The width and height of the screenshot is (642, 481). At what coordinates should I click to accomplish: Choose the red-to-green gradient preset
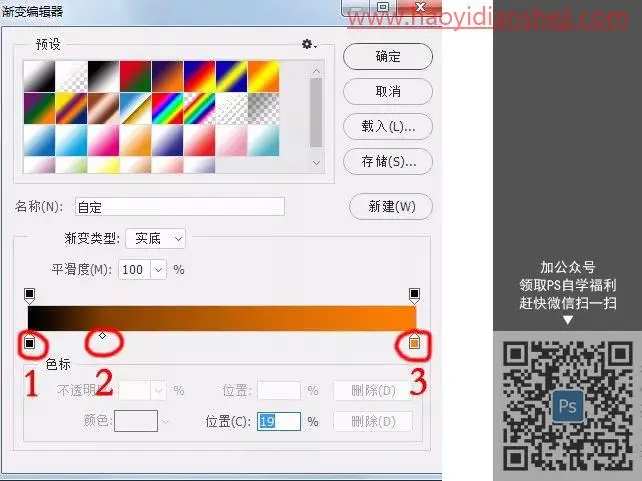point(136,77)
